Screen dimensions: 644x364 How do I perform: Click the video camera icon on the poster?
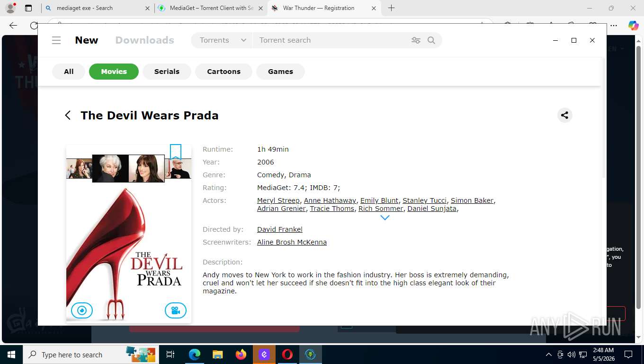coord(176,310)
